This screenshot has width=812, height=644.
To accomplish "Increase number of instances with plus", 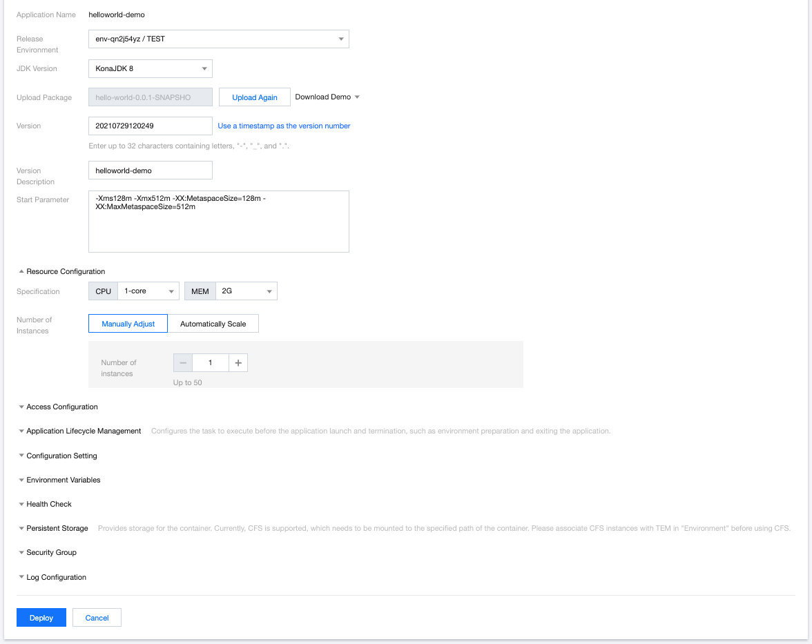I will point(238,363).
